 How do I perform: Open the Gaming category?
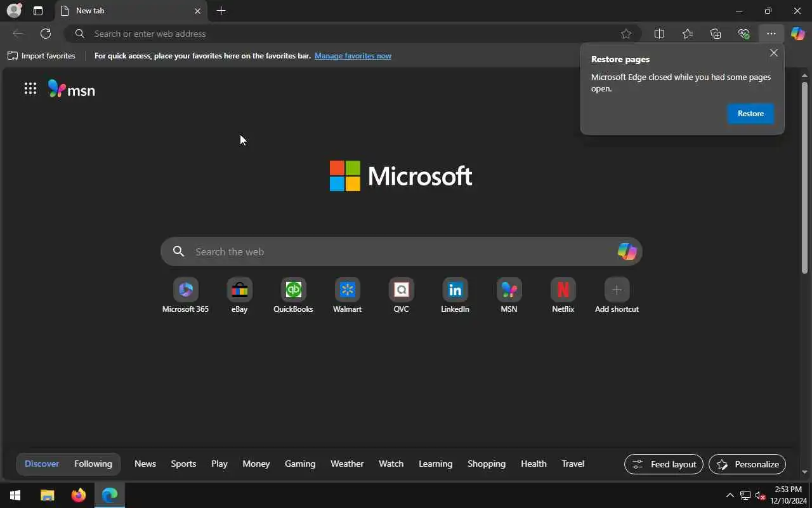click(x=300, y=464)
